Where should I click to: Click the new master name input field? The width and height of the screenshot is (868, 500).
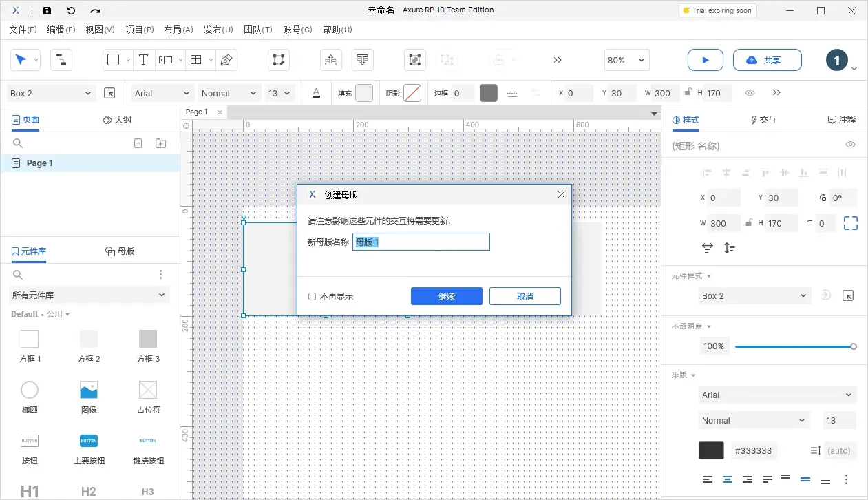421,242
